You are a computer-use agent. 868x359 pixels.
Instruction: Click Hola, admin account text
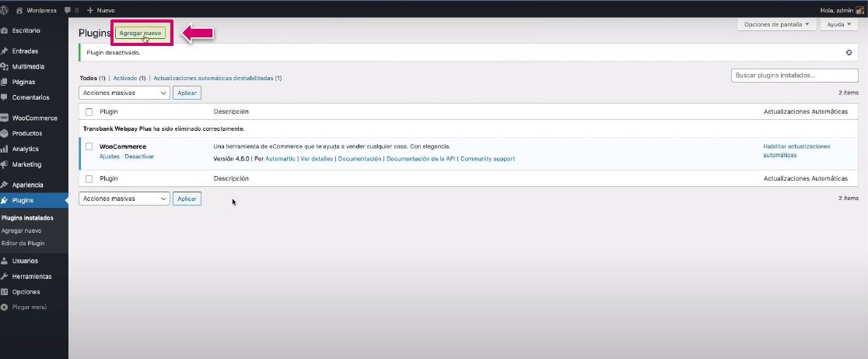[x=836, y=11]
